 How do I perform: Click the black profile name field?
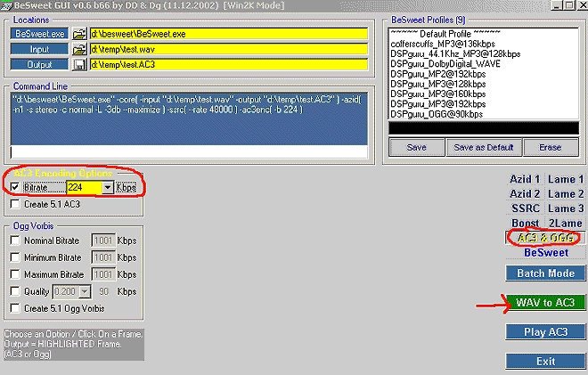coord(484,128)
